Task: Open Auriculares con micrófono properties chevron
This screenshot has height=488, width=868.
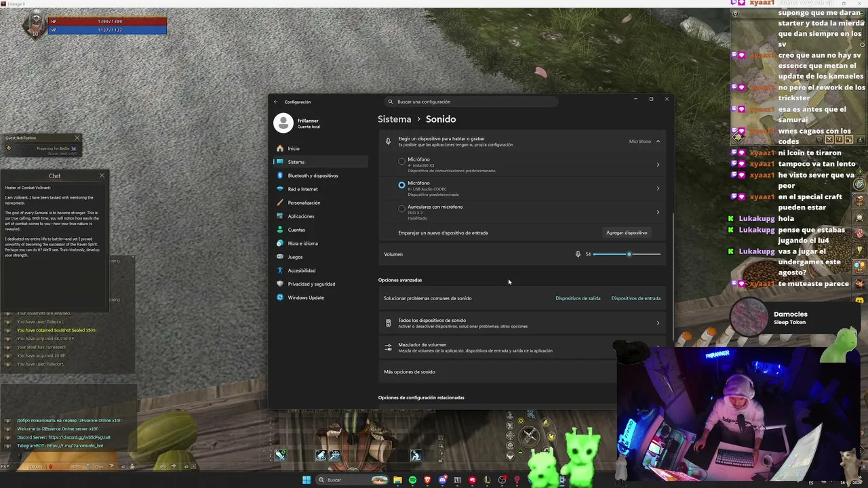Action: [x=658, y=212]
